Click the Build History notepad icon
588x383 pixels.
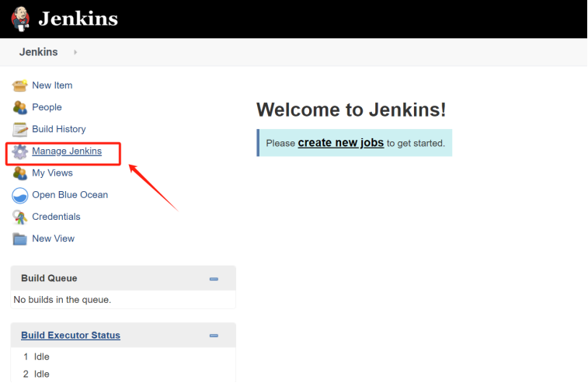19,130
